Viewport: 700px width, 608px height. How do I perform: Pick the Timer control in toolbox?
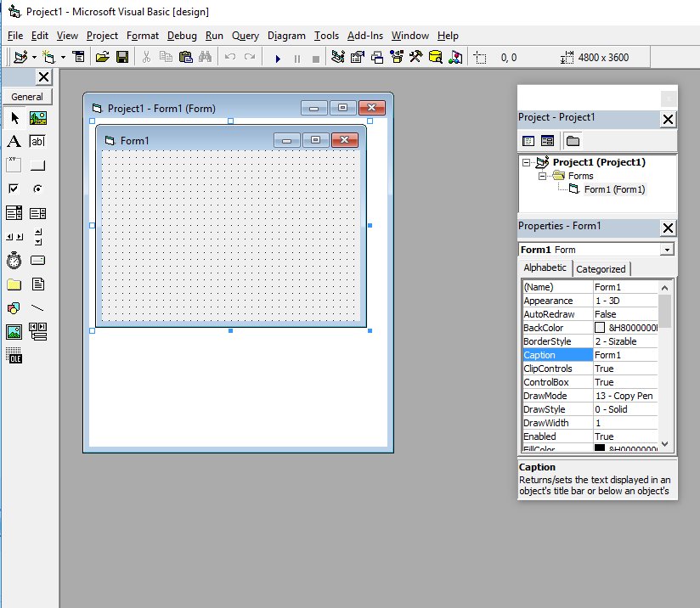pyautogui.click(x=14, y=261)
